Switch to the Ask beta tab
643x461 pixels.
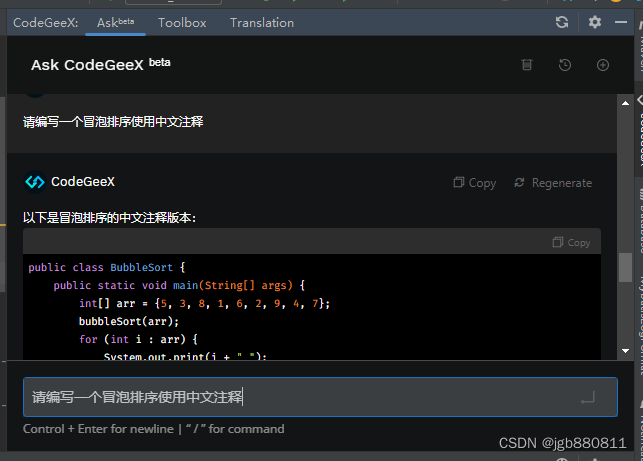pos(115,23)
